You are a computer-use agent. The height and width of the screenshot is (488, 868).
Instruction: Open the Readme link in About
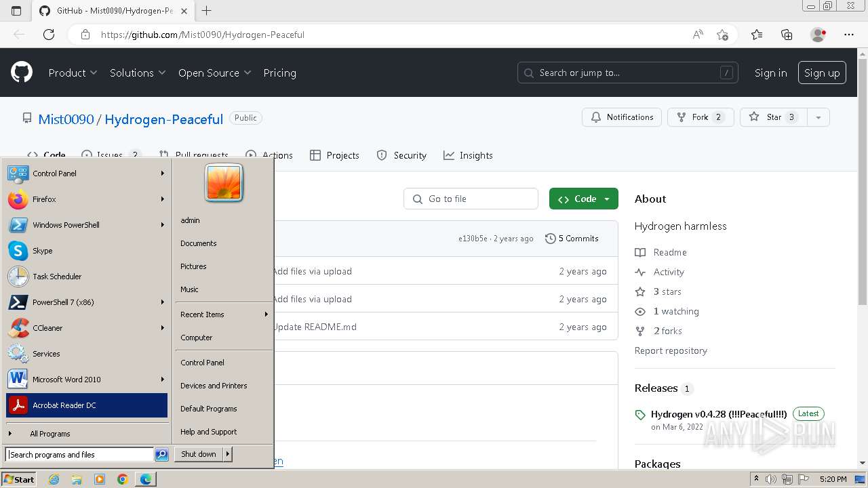point(670,252)
